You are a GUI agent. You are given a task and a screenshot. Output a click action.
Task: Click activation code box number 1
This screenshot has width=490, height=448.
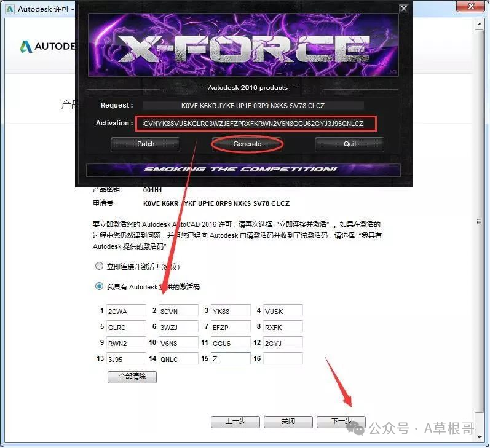pyautogui.click(x=126, y=311)
